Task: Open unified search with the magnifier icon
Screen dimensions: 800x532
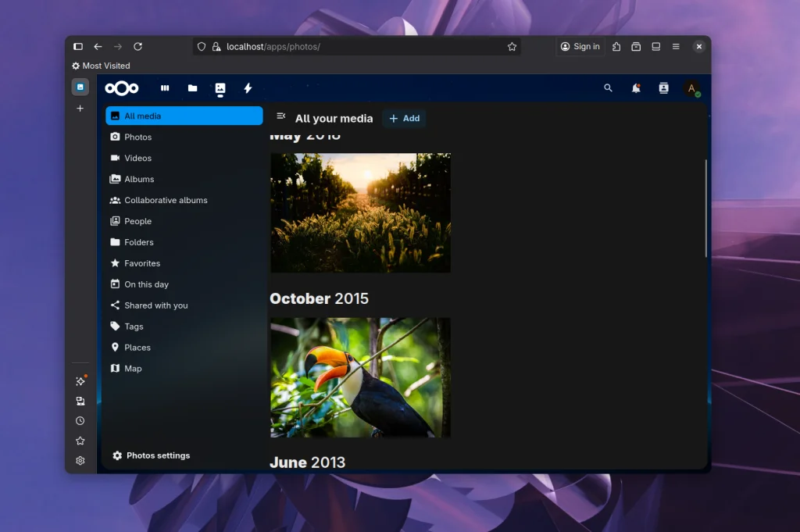Action: [x=608, y=87]
